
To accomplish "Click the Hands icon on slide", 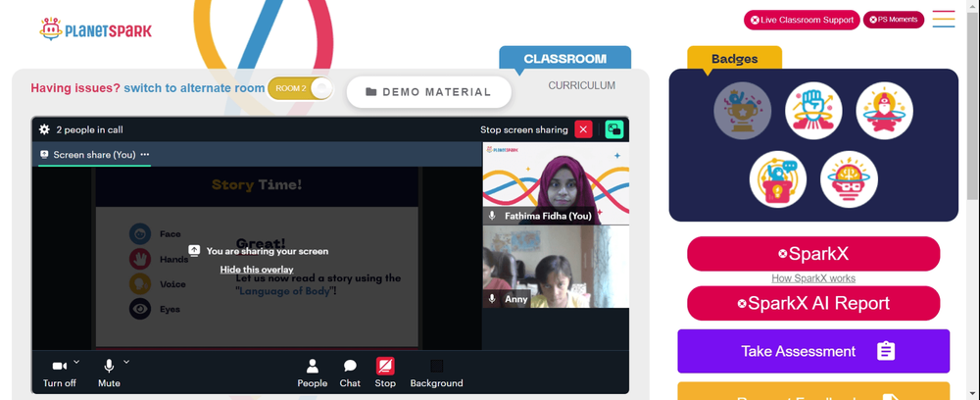I will tap(140, 259).
